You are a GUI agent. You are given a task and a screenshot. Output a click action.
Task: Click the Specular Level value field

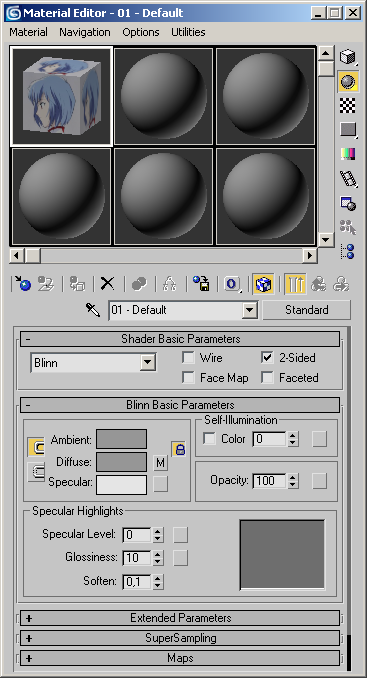tap(137, 535)
